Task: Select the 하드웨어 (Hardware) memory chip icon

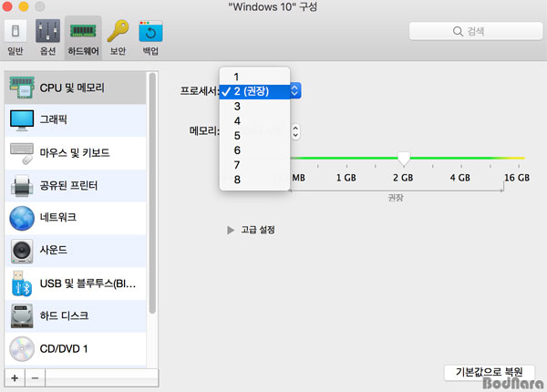Action: tap(83, 38)
